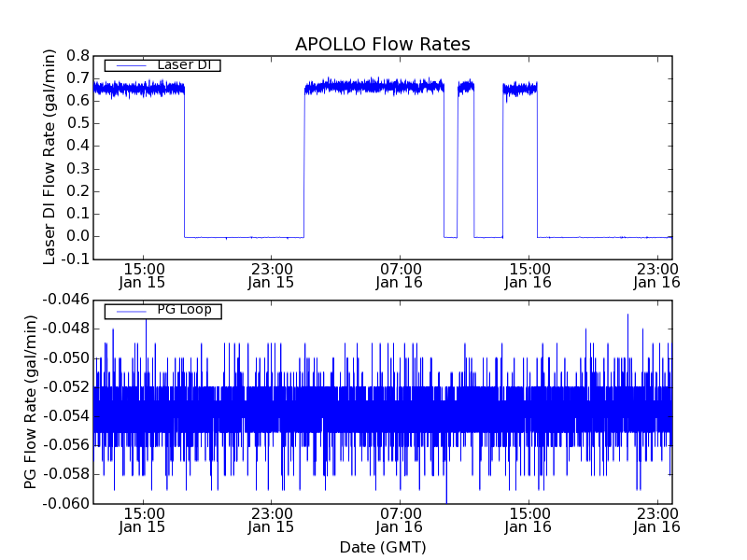This screenshot has width=747, height=560.
Task: Select the 0.3 y-axis tick label
Action: pyautogui.click(x=78, y=169)
